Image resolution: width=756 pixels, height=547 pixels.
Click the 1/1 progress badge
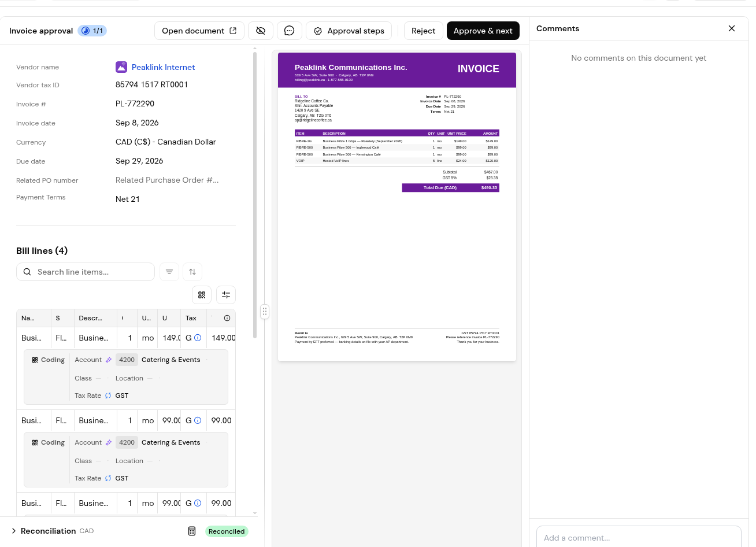tap(92, 31)
